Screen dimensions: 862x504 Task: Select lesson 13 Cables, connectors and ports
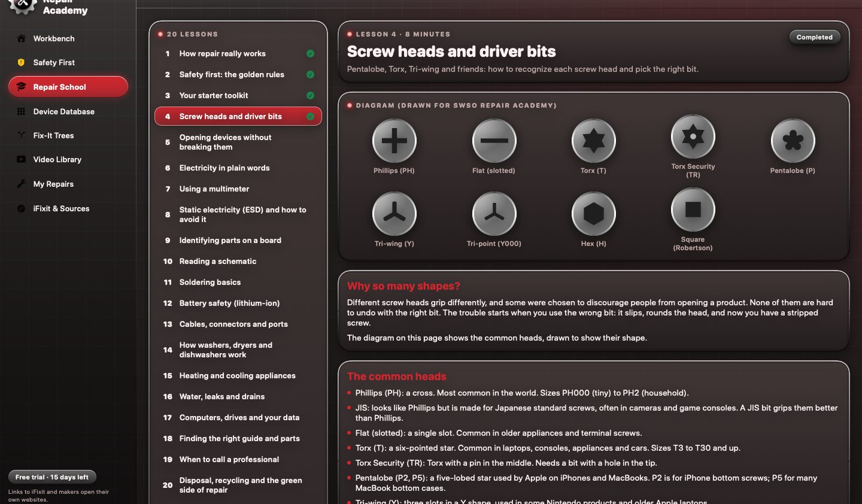pos(238,324)
